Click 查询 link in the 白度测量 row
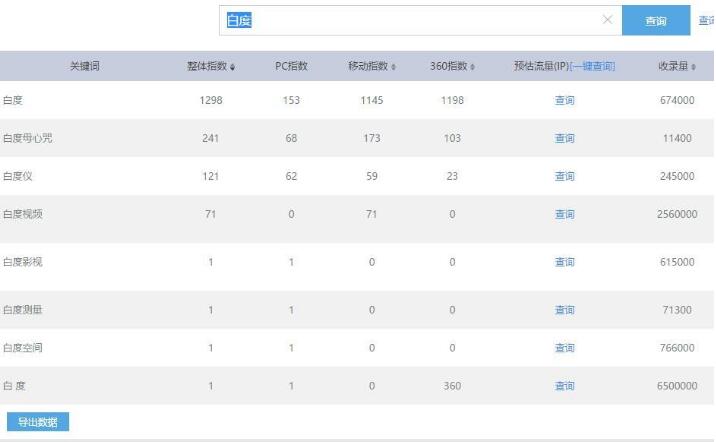This screenshot has height=442, width=716. click(x=564, y=310)
